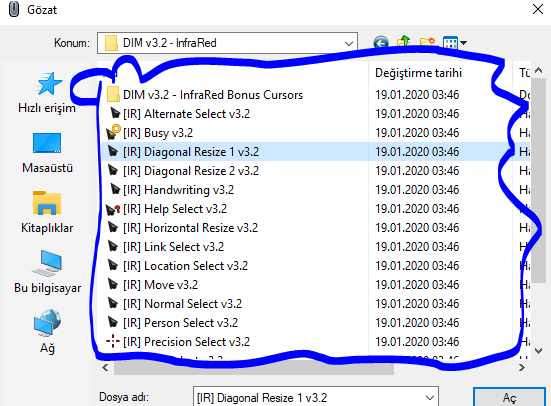The width and height of the screenshot is (551, 406).
Task: Go up one folder level icon
Action: (404, 42)
